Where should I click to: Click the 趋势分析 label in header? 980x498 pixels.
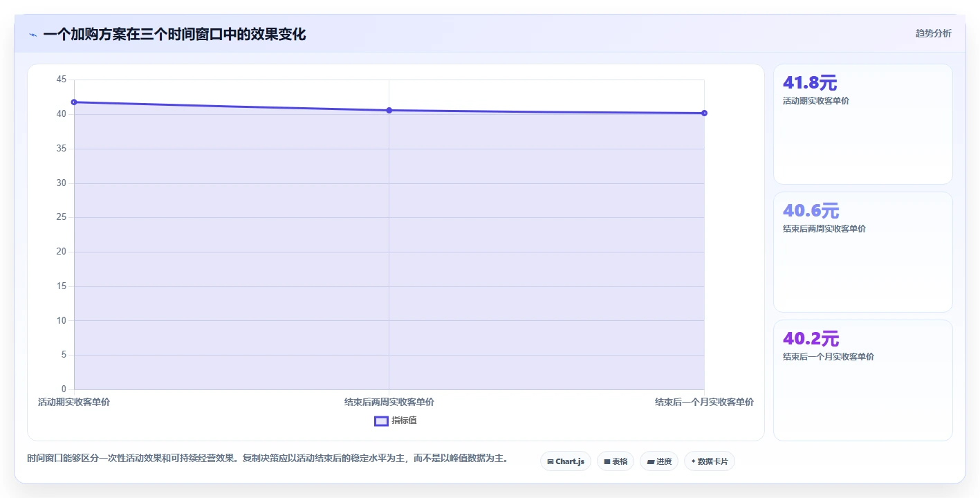coord(933,33)
